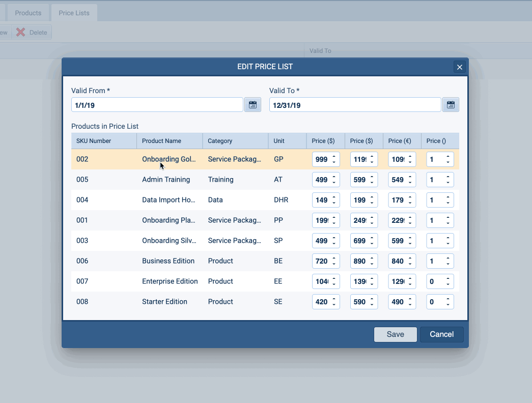This screenshot has height=403, width=532.
Task: Close the Edit Price List dialog
Action: [x=459, y=67]
